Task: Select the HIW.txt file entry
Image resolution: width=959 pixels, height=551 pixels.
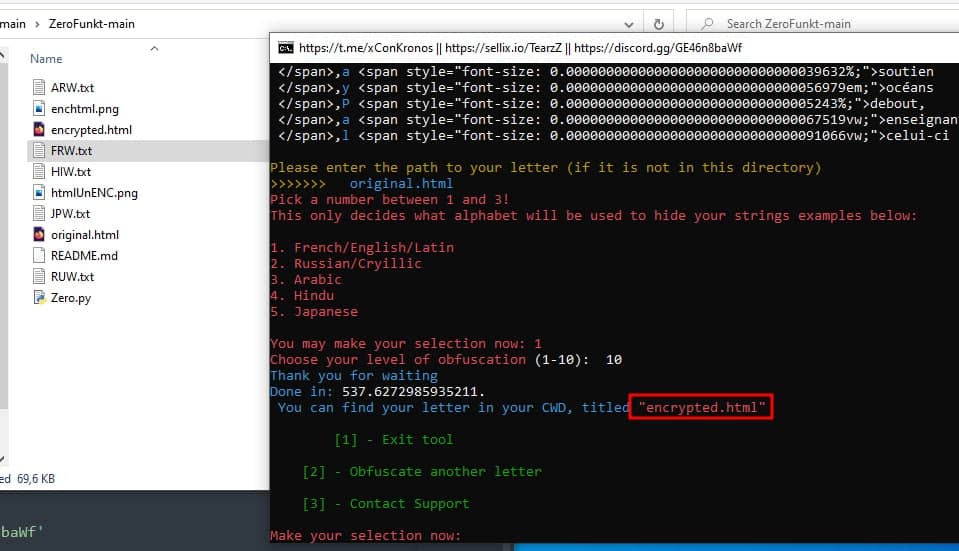Action: [71, 171]
